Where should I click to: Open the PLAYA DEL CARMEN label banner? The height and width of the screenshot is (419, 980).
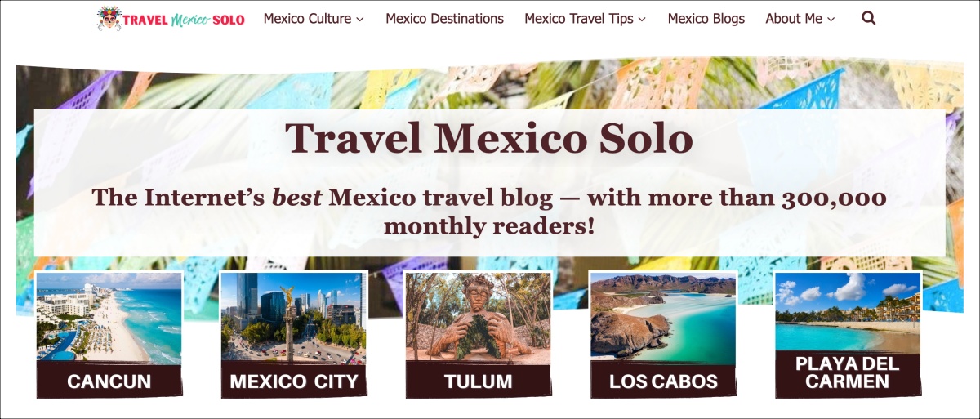tap(848, 374)
